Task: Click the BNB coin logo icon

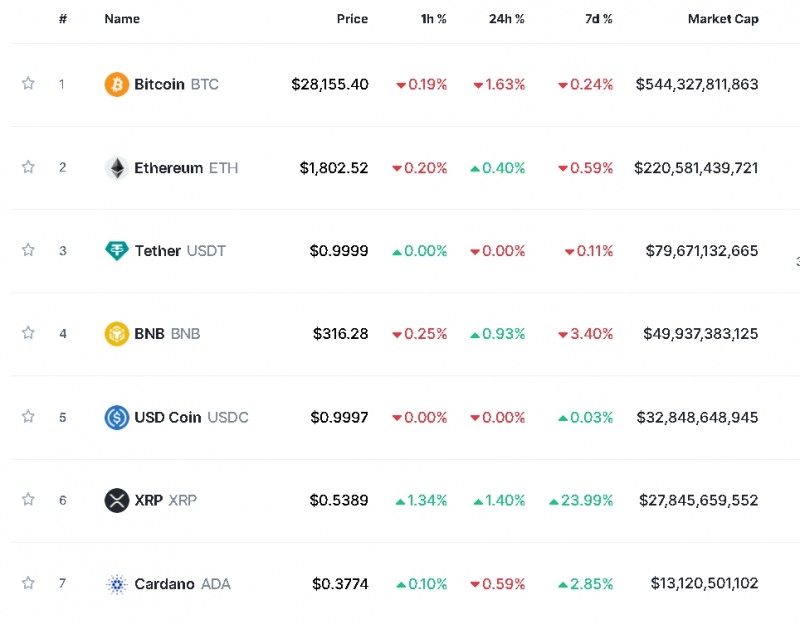Action: point(117,334)
